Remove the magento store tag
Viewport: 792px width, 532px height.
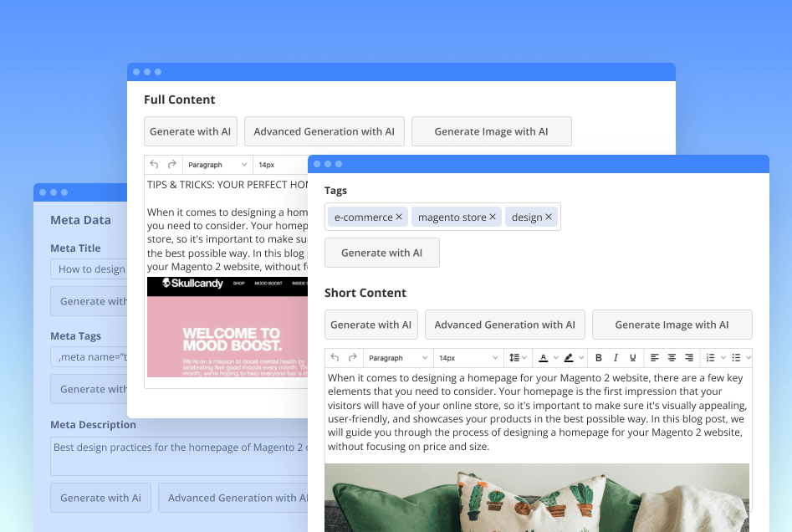coord(493,217)
